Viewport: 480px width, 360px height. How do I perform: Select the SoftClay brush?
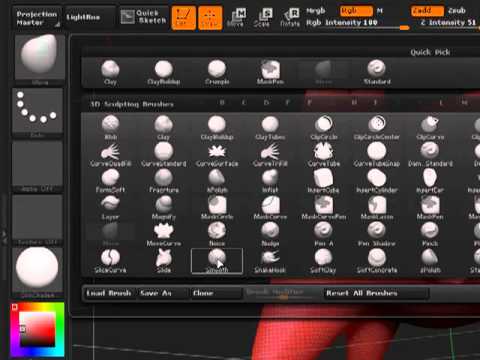(x=324, y=261)
